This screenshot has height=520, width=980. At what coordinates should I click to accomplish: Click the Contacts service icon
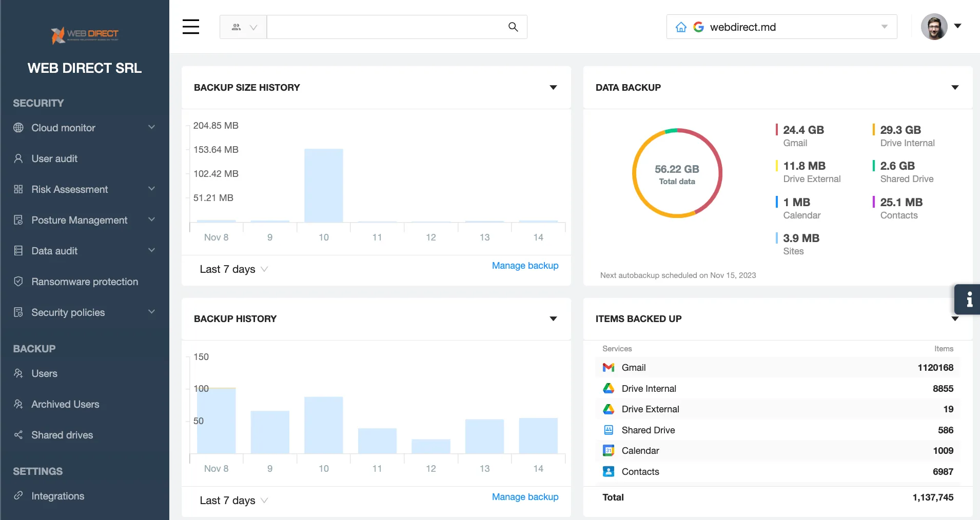609,472
